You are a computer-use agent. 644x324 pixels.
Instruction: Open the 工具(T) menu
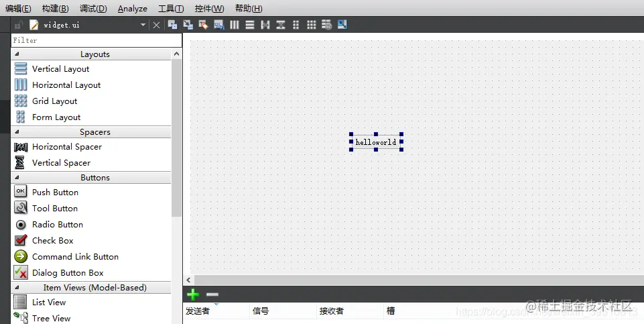171,8
